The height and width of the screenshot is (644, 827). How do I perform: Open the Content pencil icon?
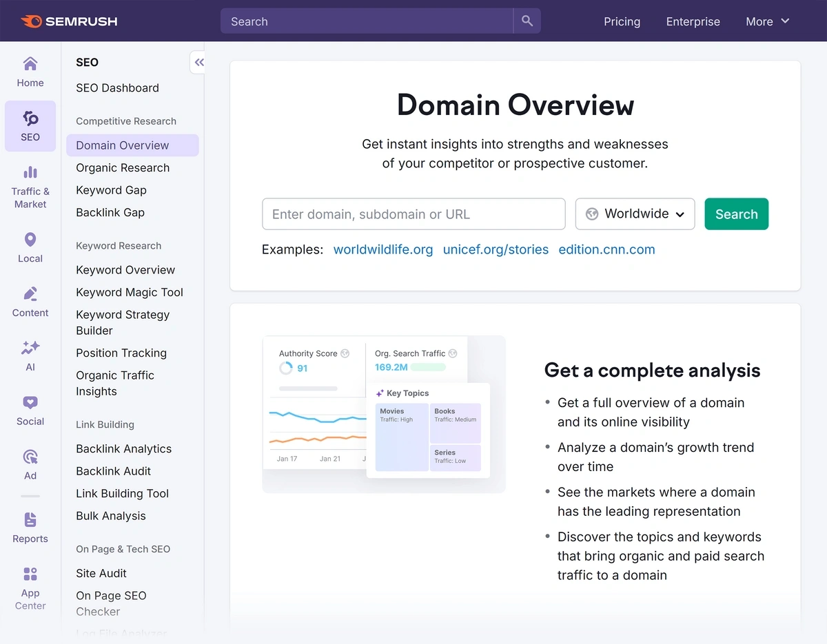point(30,294)
